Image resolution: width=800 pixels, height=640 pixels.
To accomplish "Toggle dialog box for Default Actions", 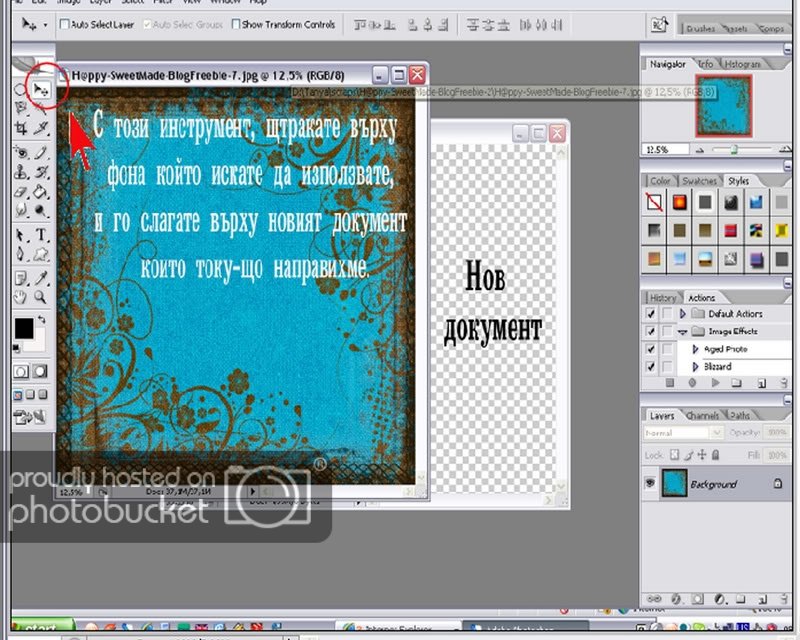I will [667, 313].
